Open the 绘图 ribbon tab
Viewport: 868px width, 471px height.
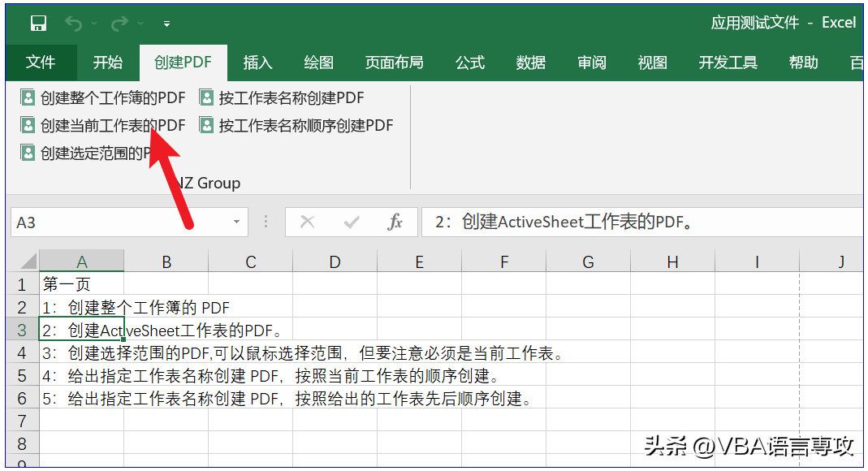(x=319, y=63)
